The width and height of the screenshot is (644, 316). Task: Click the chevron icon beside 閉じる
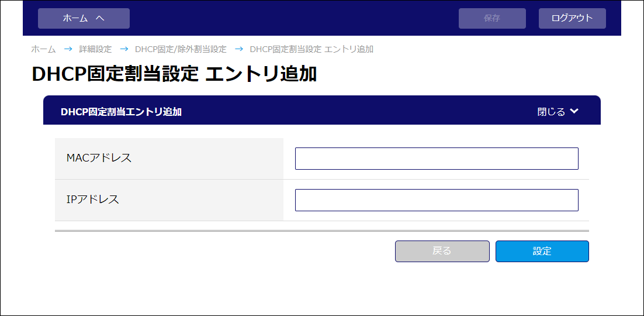point(574,111)
